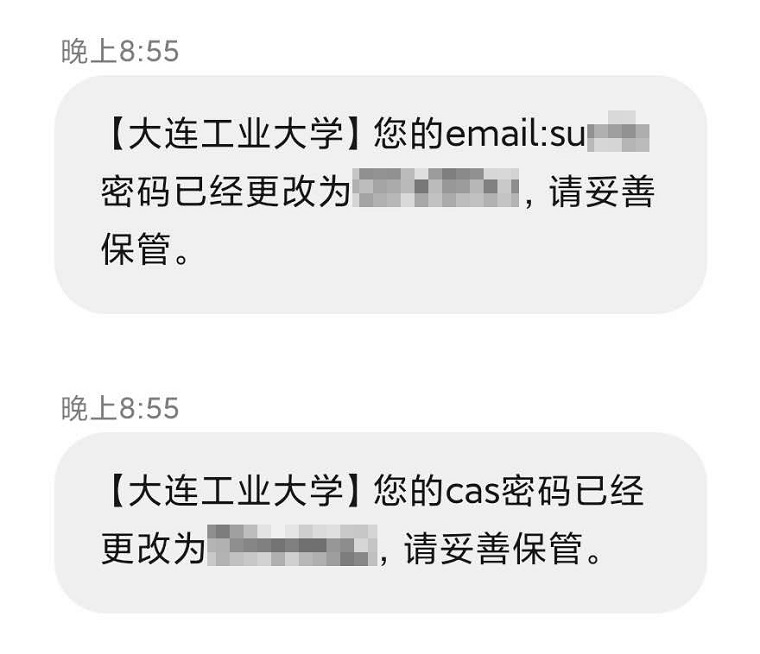Click 更改为 in the second message
760x654 pixels.
coord(153,549)
